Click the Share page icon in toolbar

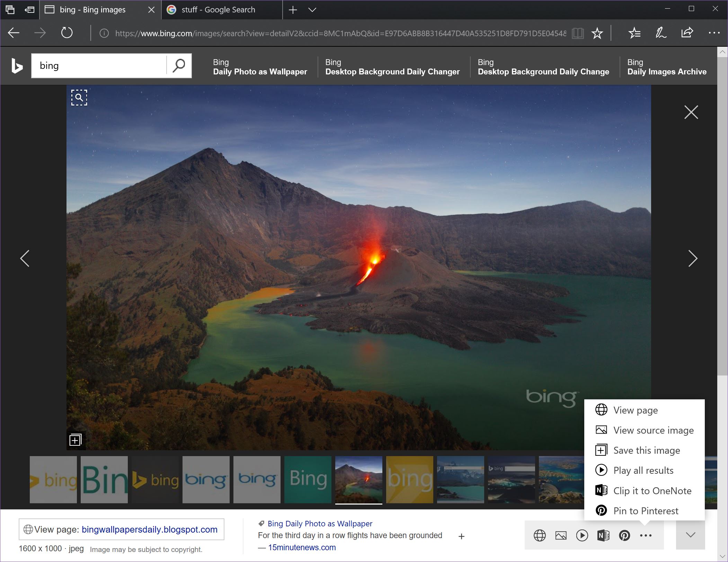[687, 33]
